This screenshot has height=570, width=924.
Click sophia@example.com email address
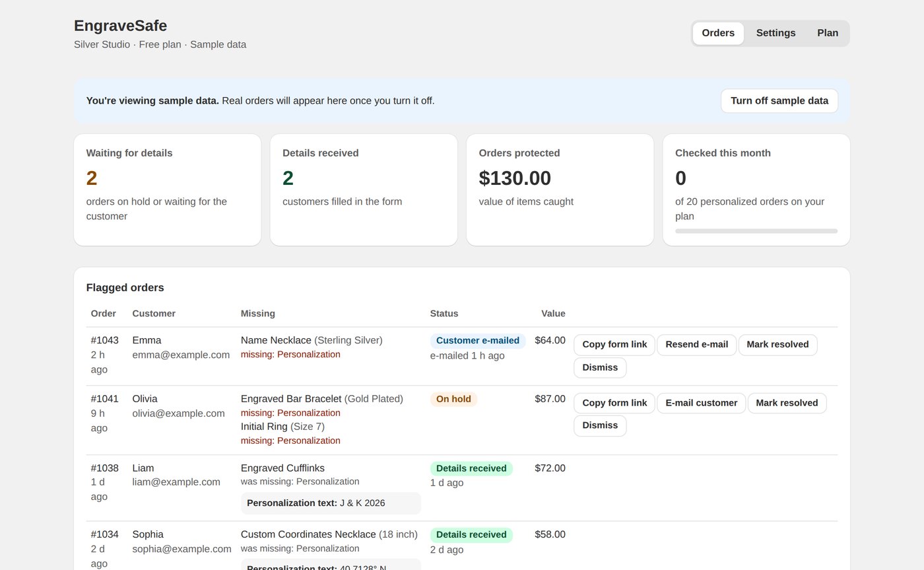(x=181, y=549)
